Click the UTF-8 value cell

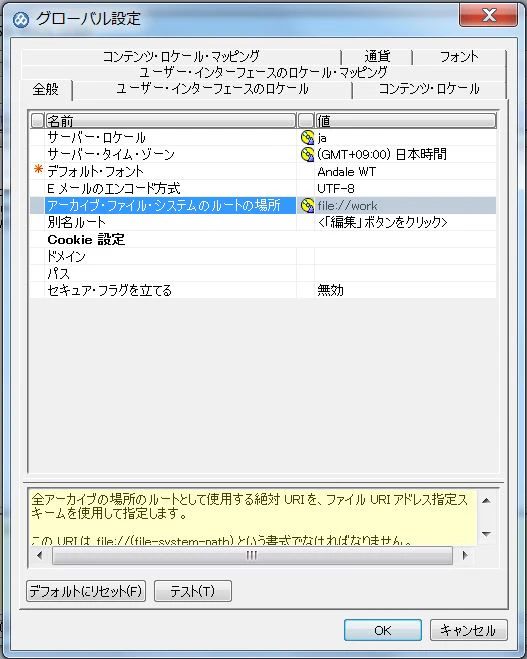coord(406,188)
